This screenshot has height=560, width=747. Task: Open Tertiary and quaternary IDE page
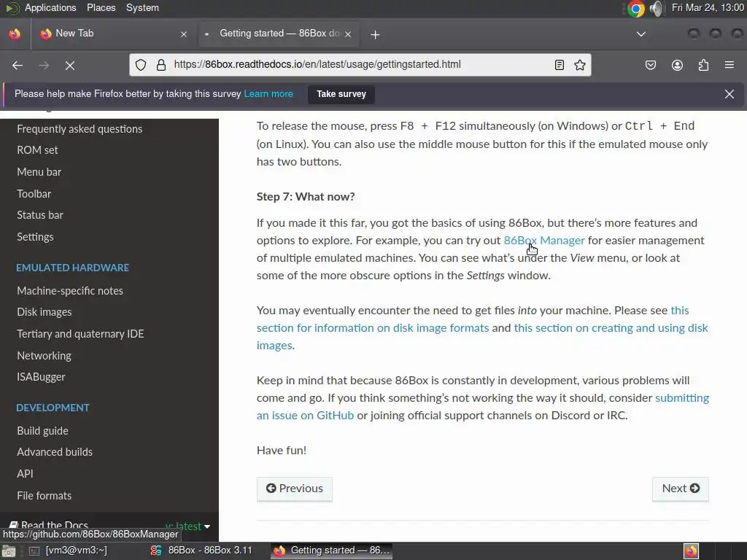80,334
